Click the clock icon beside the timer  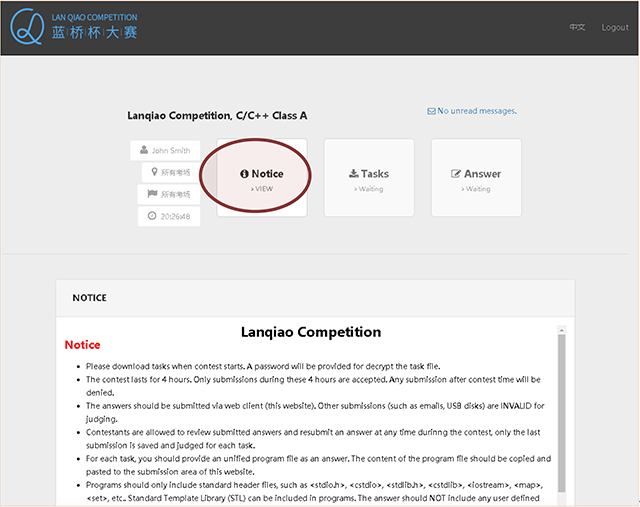pyautogui.click(x=152, y=216)
